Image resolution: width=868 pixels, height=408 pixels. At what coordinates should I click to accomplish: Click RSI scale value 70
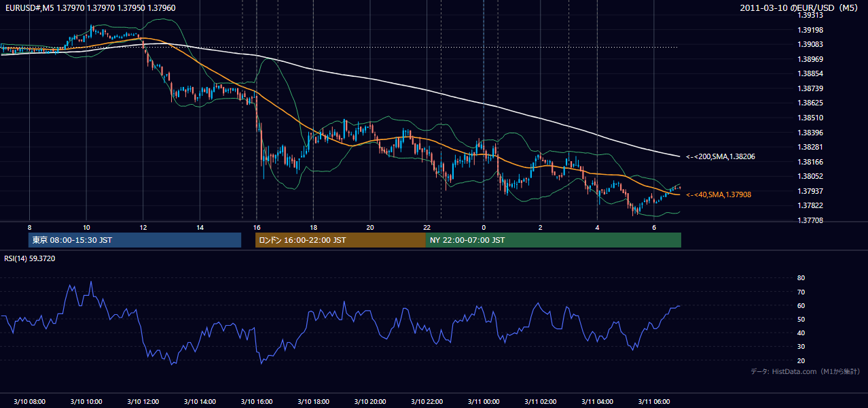click(x=801, y=292)
